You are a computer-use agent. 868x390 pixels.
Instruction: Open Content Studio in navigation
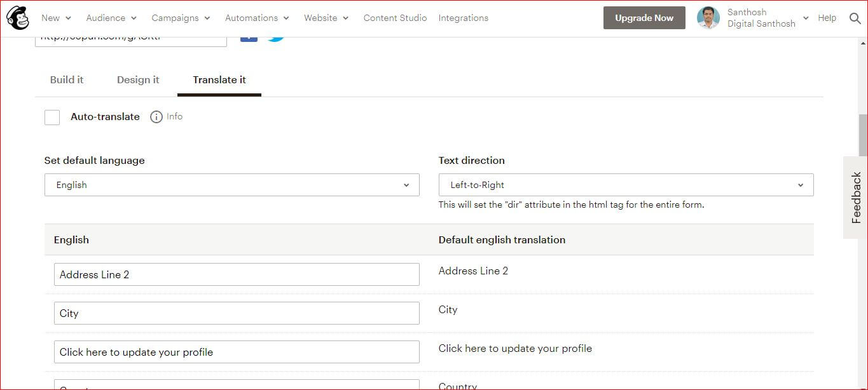pos(395,18)
